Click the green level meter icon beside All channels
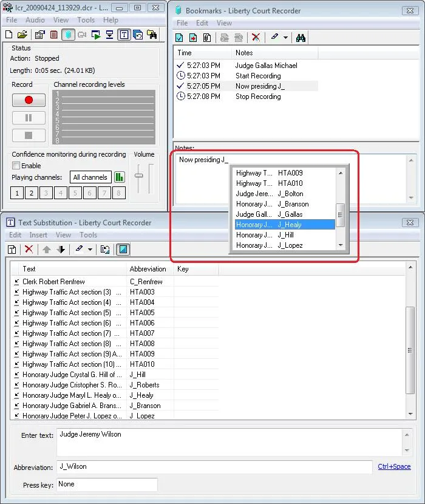425x504 pixels. pos(119,177)
